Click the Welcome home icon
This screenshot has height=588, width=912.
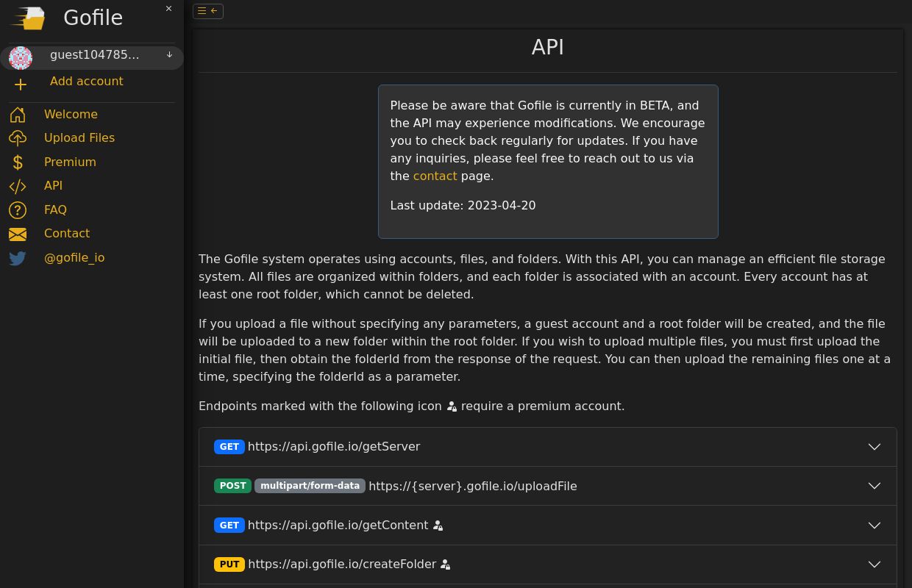[x=18, y=115]
